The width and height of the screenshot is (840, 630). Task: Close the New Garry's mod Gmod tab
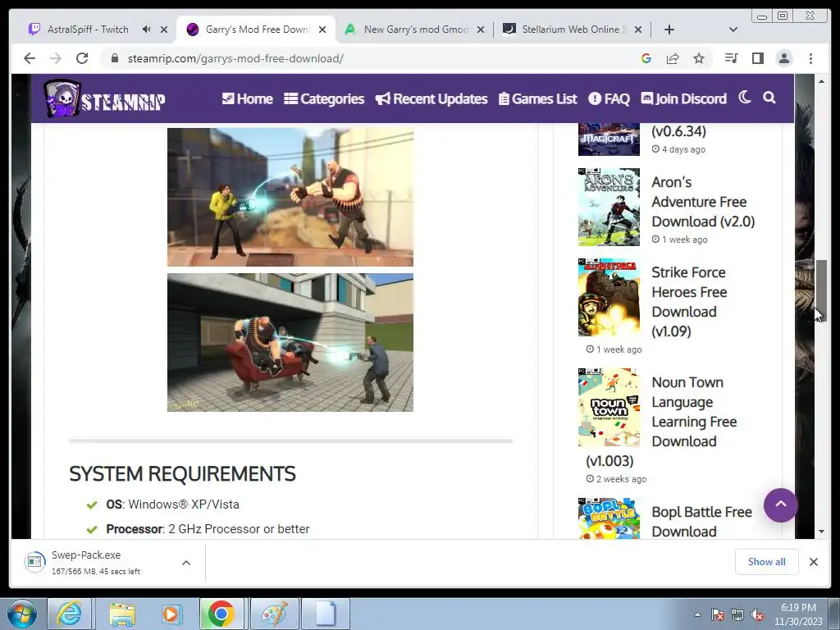[481, 30]
